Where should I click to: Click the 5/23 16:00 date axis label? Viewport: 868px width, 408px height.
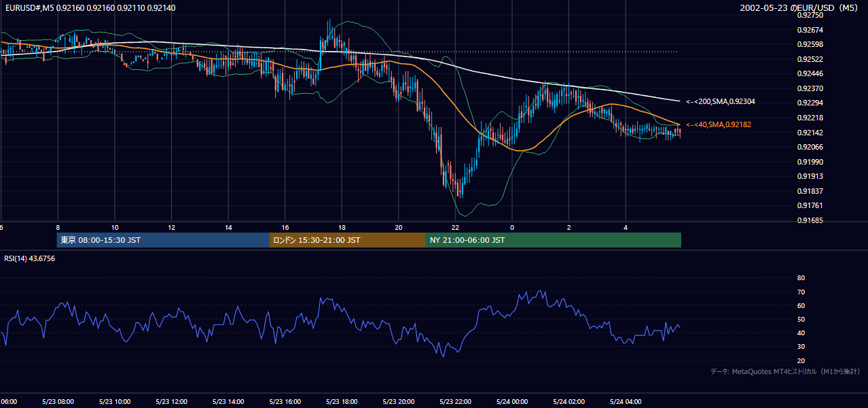coord(285,401)
